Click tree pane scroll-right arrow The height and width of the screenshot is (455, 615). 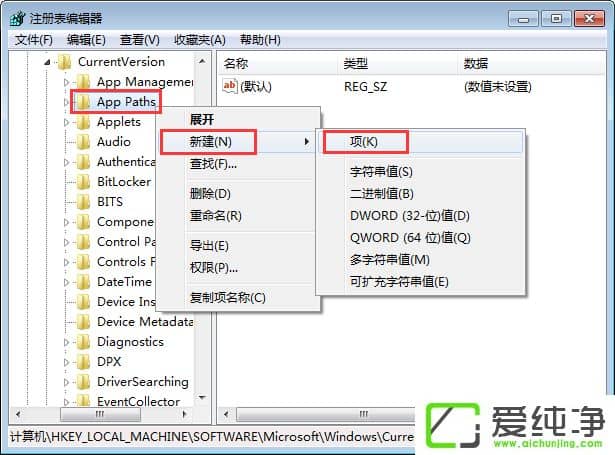[x=184, y=414]
